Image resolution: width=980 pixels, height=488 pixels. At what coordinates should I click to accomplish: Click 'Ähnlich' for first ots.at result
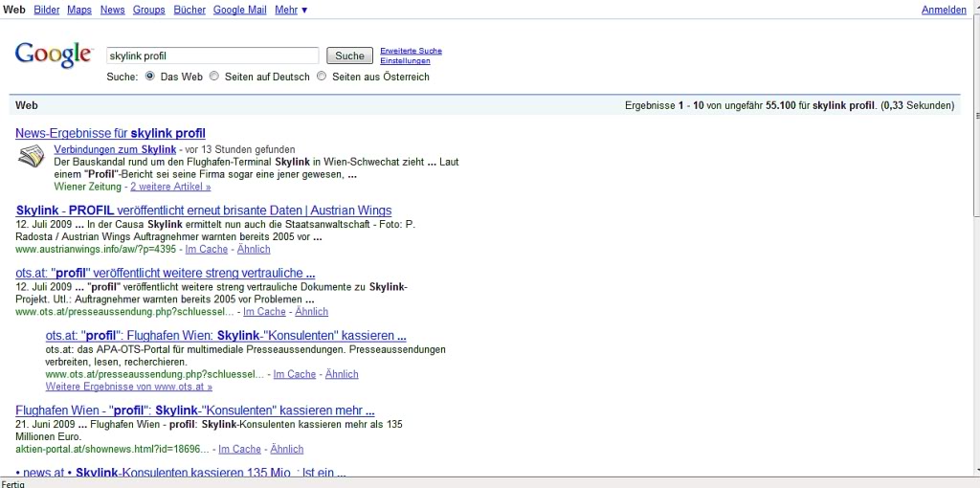(311, 311)
